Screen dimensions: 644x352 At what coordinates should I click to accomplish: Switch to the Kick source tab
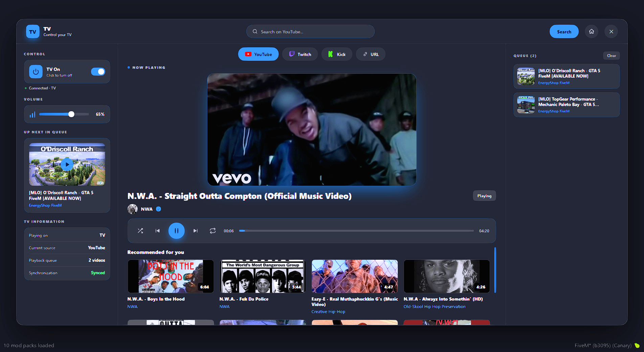337,54
